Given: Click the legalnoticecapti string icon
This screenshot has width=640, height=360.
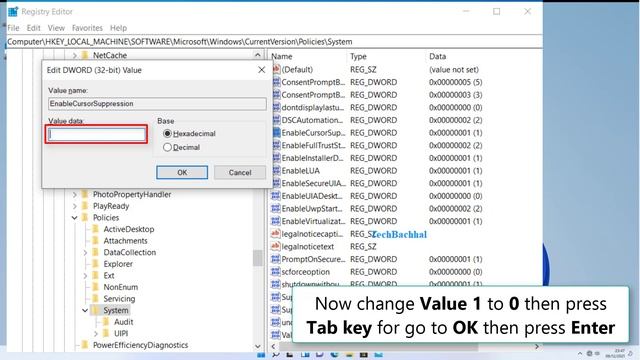Looking at the screenshot, I should [276, 234].
